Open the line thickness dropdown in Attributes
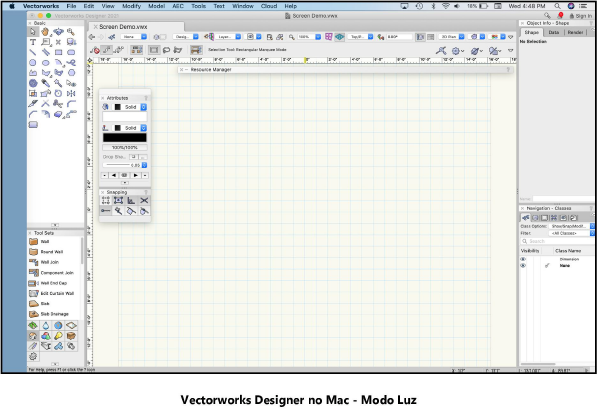The image size is (597, 416). pyautogui.click(x=144, y=165)
